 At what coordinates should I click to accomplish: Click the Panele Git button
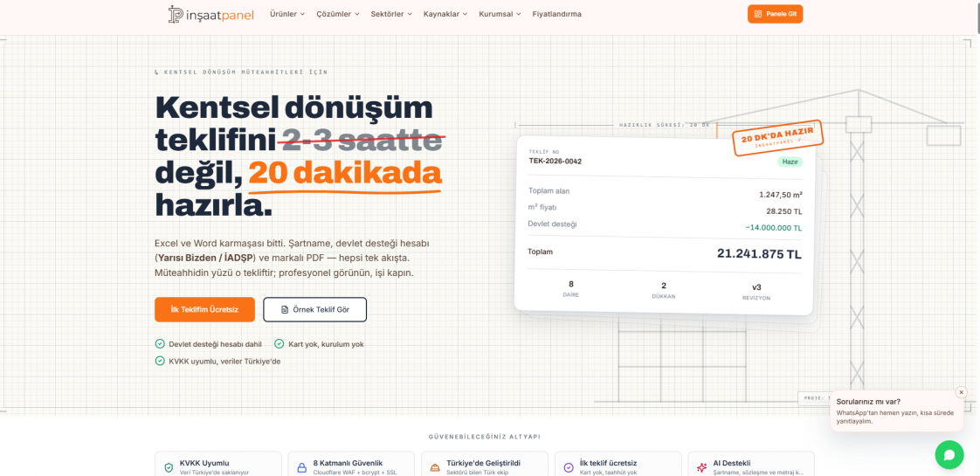(775, 14)
